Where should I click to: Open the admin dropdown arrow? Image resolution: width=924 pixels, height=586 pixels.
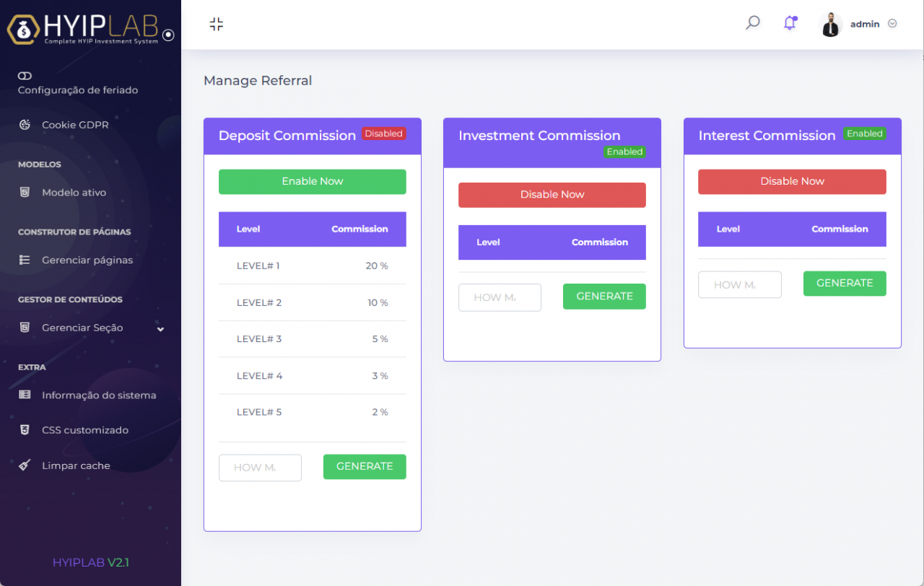pyautogui.click(x=892, y=24)
